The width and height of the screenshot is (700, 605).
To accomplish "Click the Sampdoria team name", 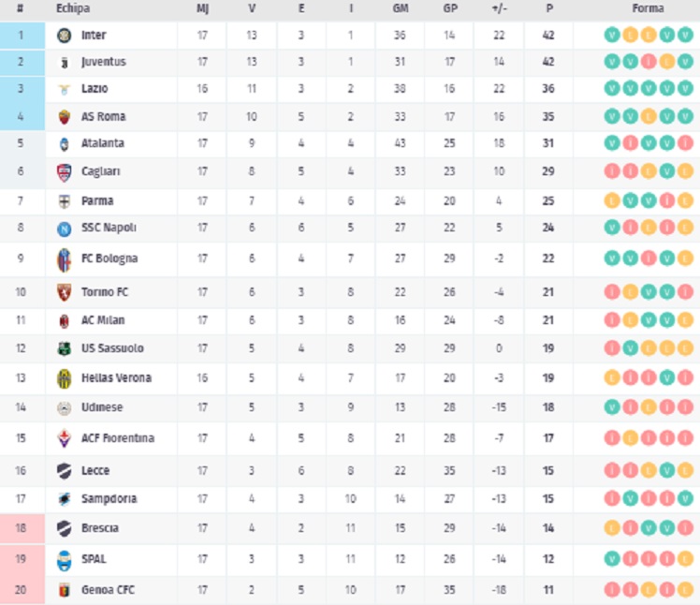I will (109, 499).
